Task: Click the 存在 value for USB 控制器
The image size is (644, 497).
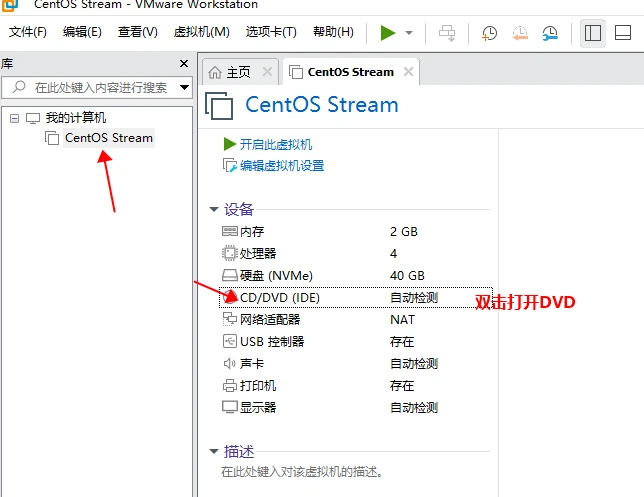Action: click(402, 341)
